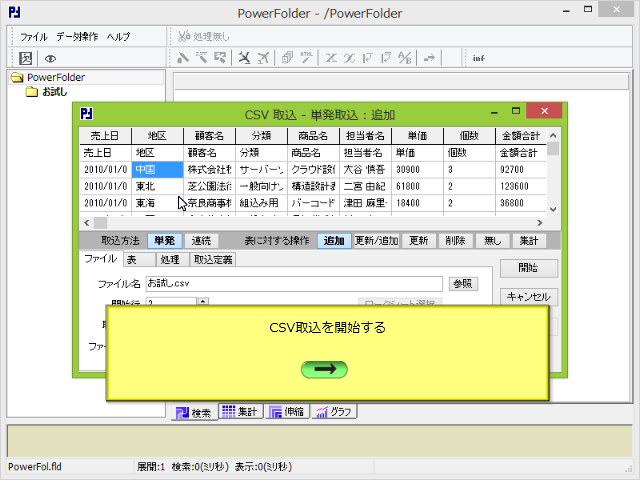Click the pencil edit icon in toolbar
640x480 pixels.
[183, 58]
